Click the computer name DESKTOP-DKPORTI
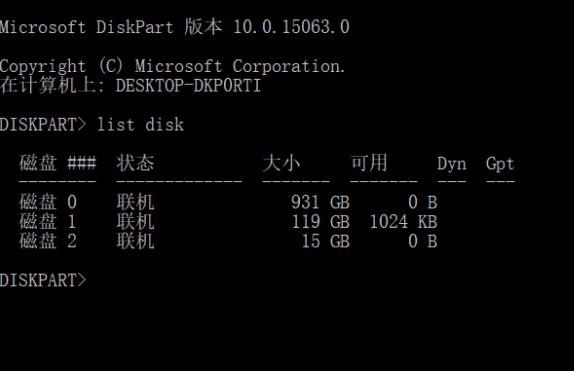The height and width of the screenshot is (371, 574). [188, 86]
